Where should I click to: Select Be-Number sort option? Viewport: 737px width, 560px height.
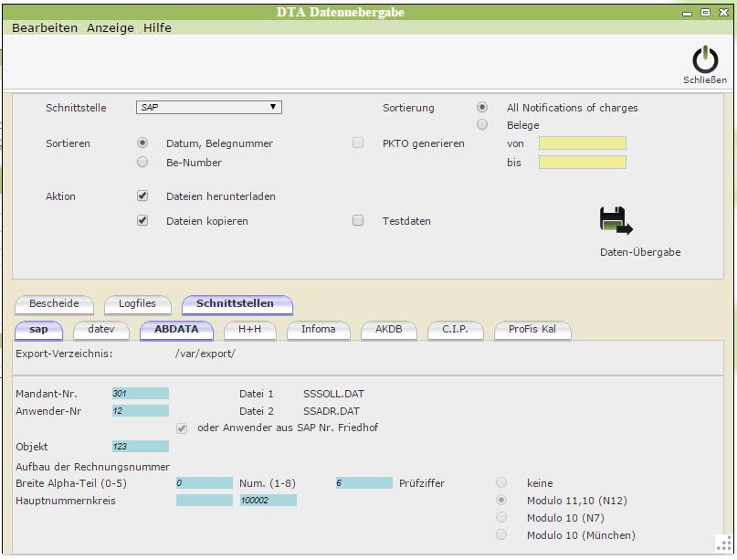click(142, 163)
